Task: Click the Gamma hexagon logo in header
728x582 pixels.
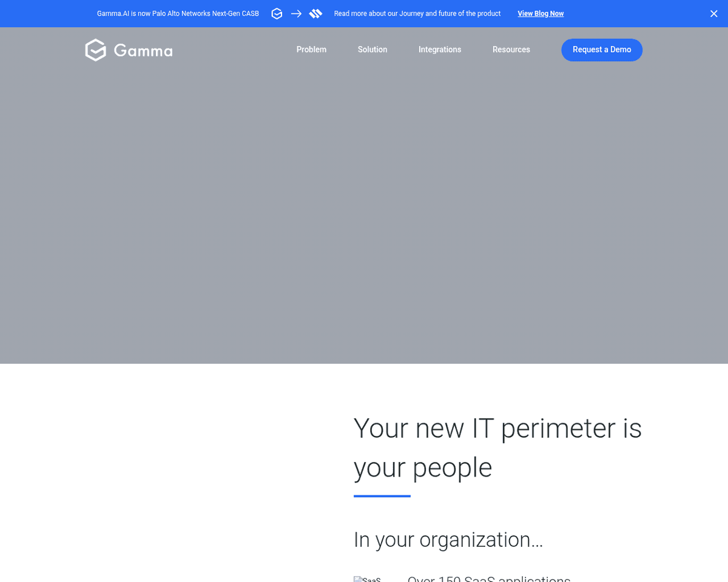Action: pos(95,50)
